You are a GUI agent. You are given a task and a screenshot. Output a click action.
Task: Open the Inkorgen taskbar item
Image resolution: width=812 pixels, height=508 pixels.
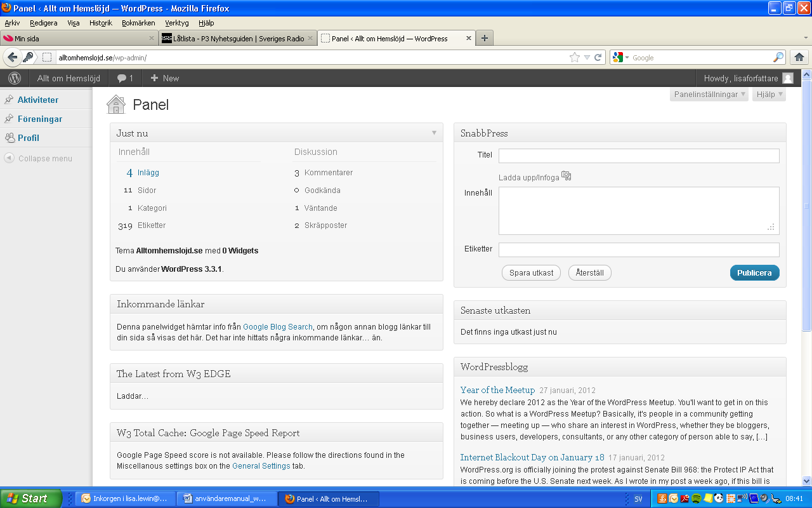pyautogui.click(x=125, y=498)
